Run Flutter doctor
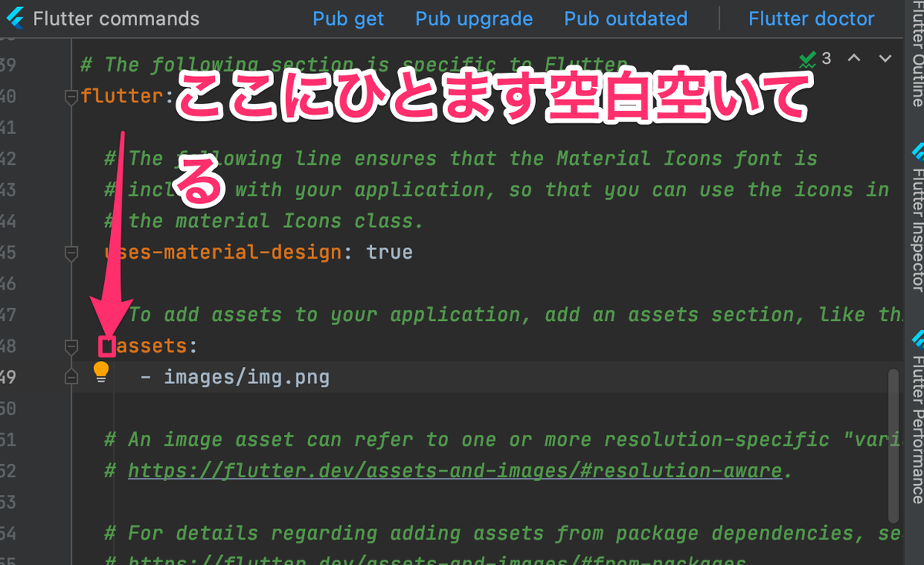 [x=812, y=18]
